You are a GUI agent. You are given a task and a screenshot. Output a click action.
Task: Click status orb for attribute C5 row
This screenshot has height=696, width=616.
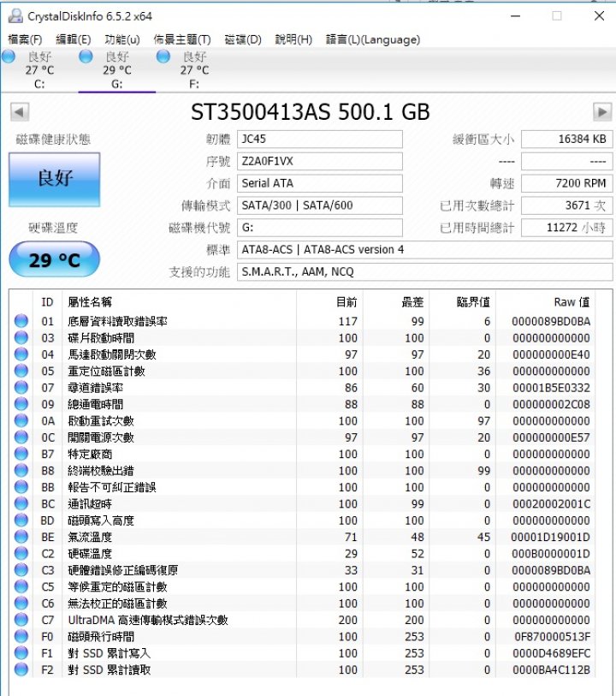21,586
